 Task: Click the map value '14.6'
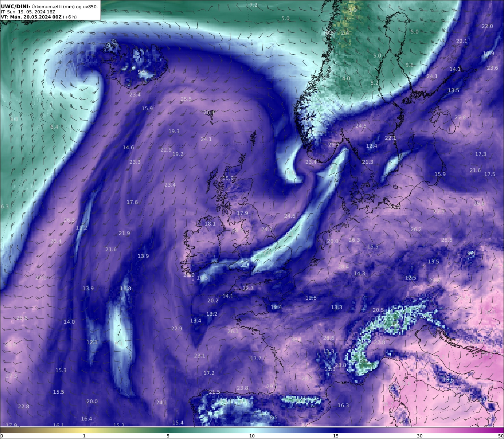128,148
